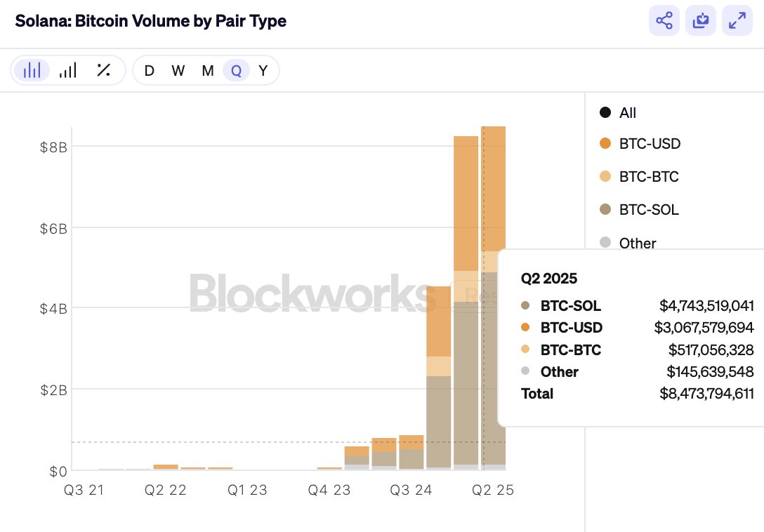
Task: Expand chart to fullscreen
Action: 737,21
